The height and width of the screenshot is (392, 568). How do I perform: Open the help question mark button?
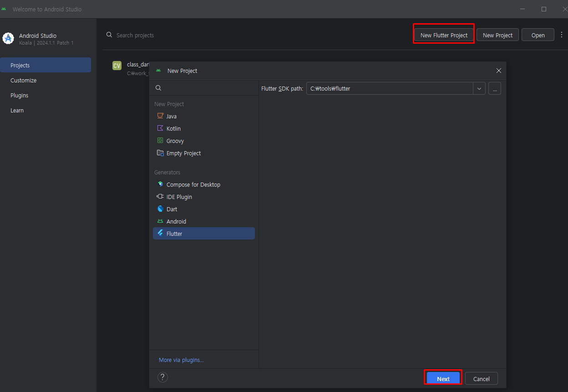click(x=162, y=377)
